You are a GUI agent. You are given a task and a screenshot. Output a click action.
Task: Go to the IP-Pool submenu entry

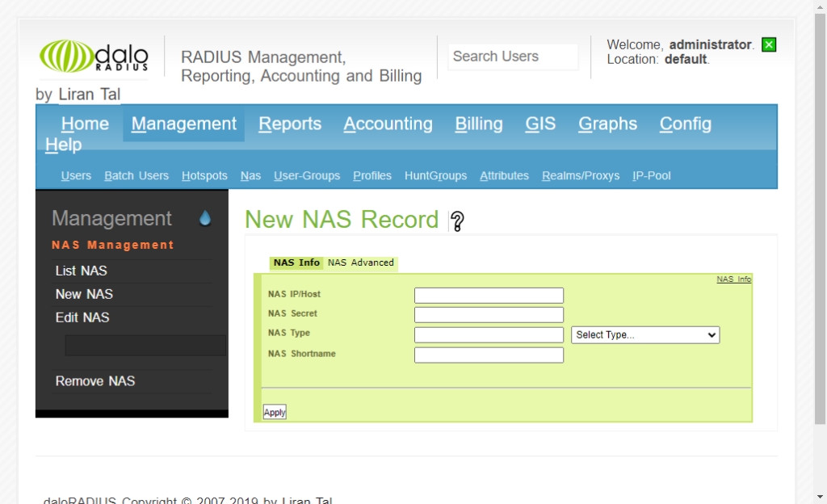(x=652, y=175)
